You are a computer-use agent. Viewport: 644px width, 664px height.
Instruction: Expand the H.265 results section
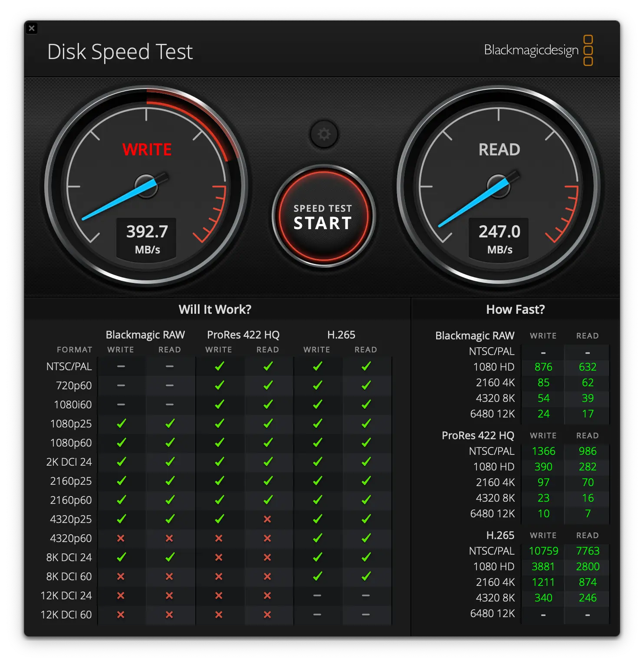[x=500, y=535]
